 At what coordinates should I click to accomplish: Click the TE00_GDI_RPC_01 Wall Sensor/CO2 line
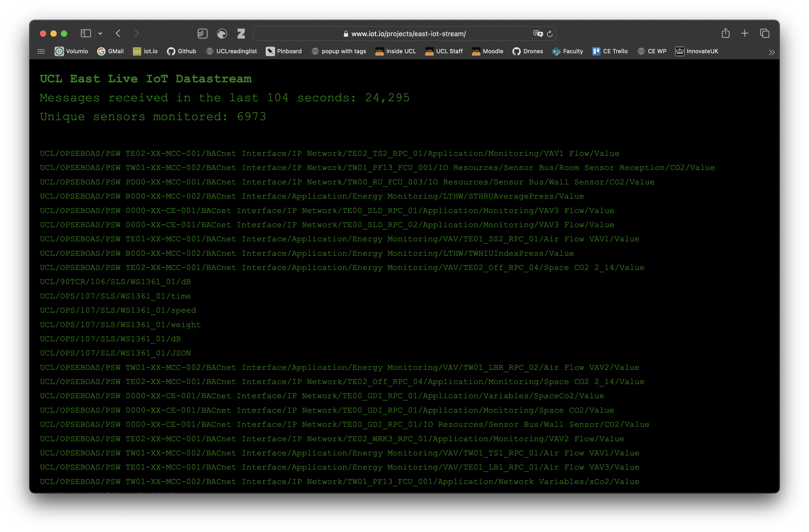345,425
